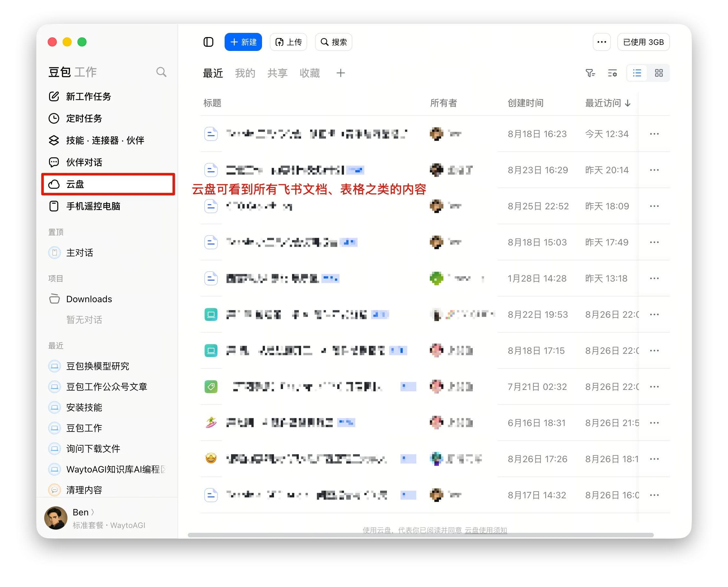Click Ben's profile avatar
This screenshot has height=587, width=728.
click(56, 518)
